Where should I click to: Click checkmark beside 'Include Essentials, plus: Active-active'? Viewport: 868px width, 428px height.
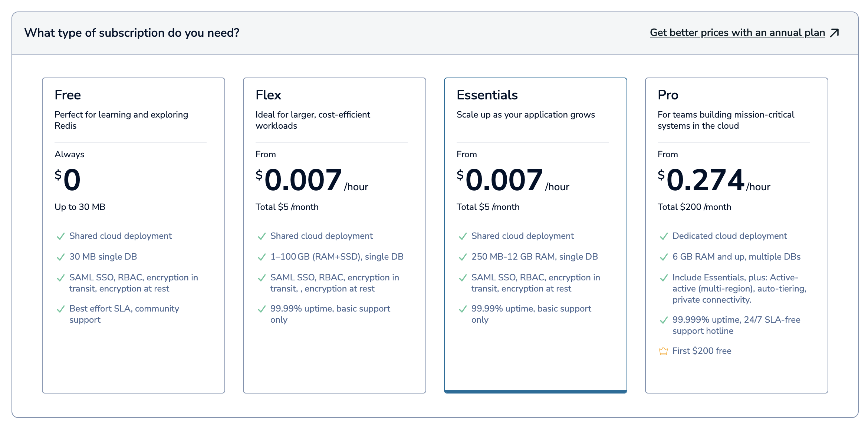point(664,278)
